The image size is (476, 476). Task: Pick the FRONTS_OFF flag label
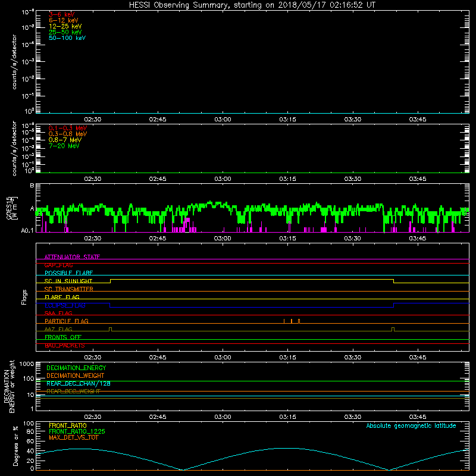(x=63, y=337)
